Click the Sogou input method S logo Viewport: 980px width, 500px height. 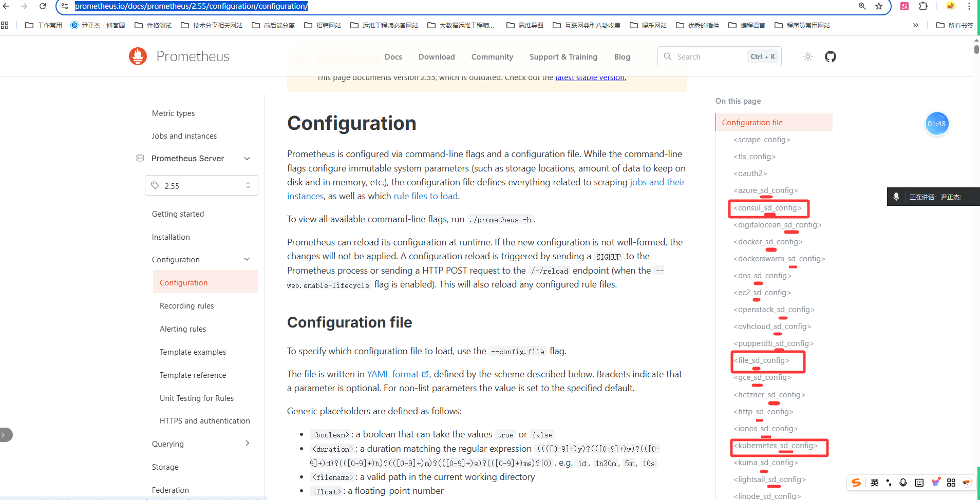pyautogui.click(x=856, y=483)
